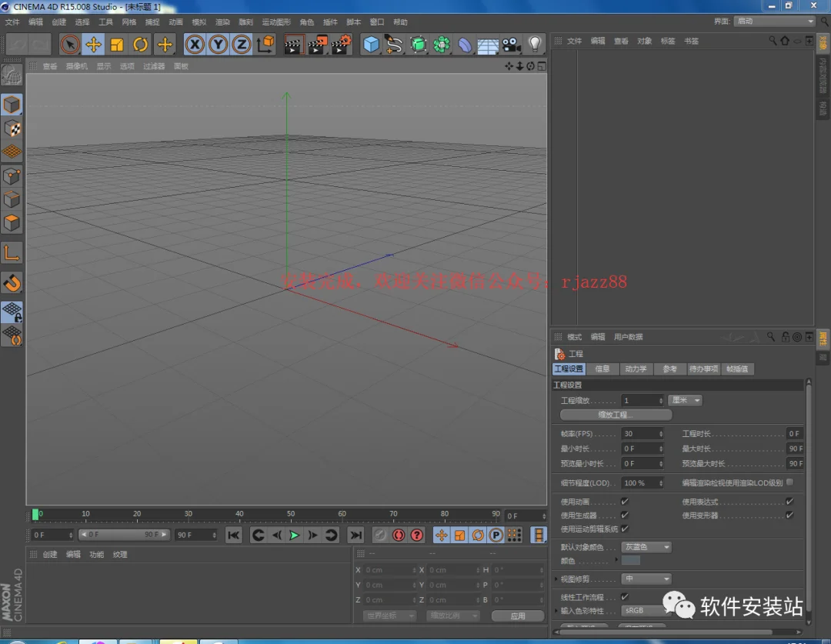831x644 pixels.
Task: Activate the Move tool in the top toolbar
Action: click(x=93, y=45)
